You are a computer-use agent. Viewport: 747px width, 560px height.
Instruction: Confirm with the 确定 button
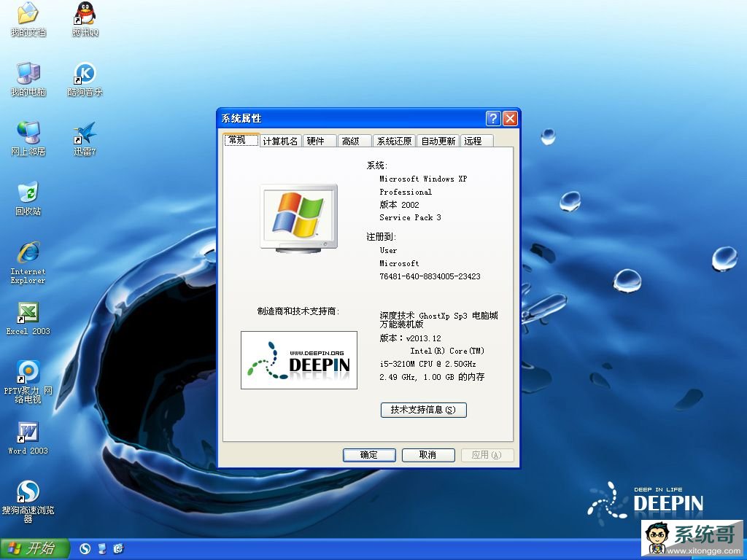(369, 455)
